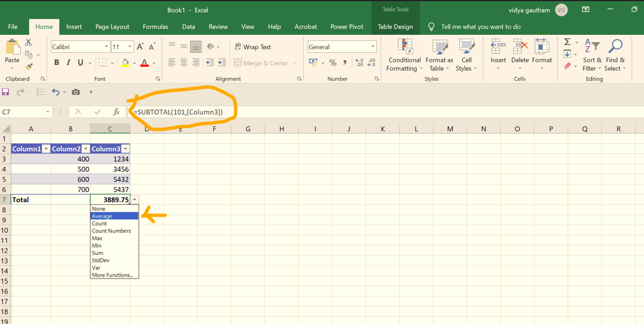The height and width of the screenshot is (324, 644).
Task: Click the Format Painter brush icon
Action: [x=29, y=67]
